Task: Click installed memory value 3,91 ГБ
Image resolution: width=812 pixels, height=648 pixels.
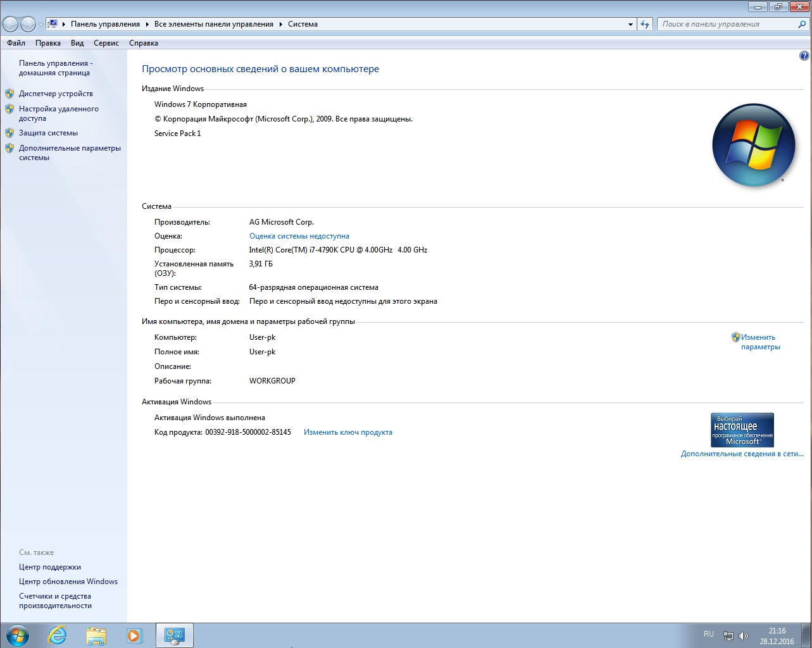Action: (x=261, y=264)
